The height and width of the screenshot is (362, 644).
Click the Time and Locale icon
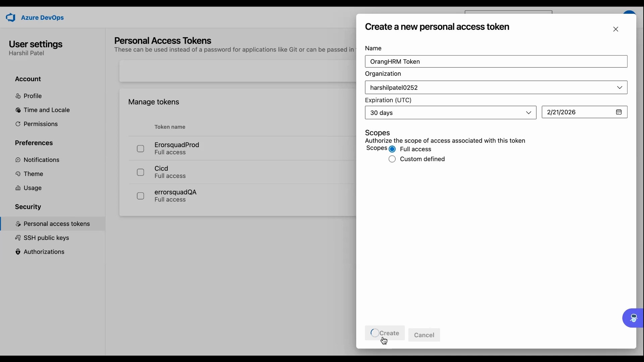pyautogui.click(x=18, y=110)
